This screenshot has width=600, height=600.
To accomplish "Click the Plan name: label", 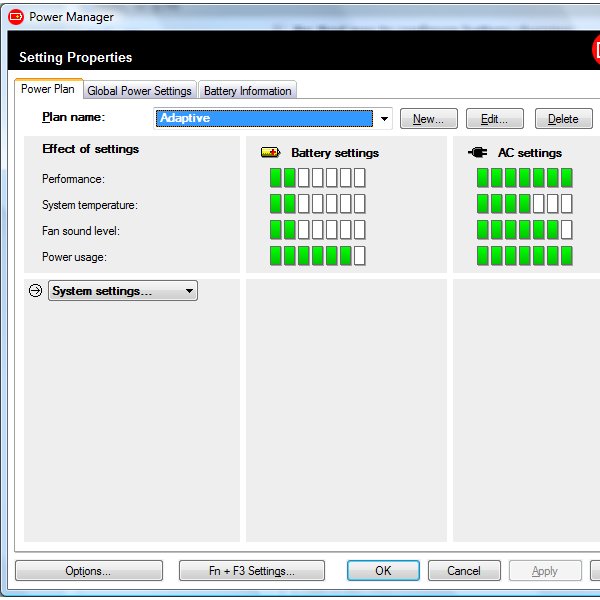I will coord(73,117).
